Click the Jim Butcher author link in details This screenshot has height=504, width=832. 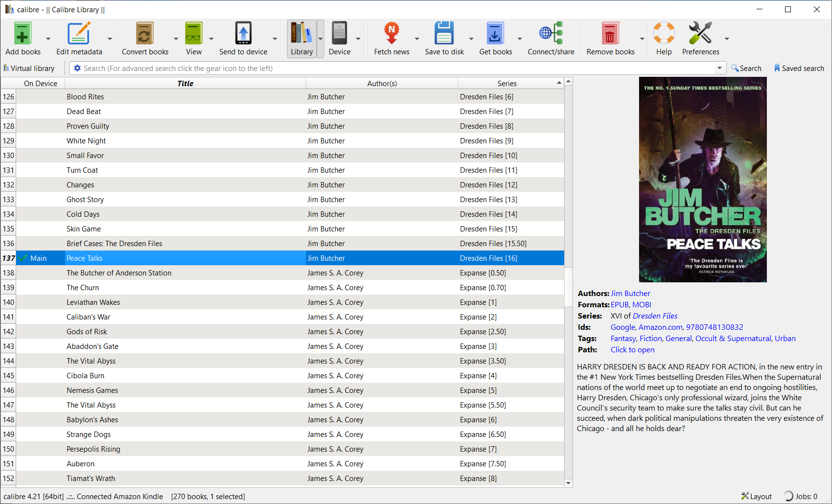pyautogui.click(x=630, y=294)
